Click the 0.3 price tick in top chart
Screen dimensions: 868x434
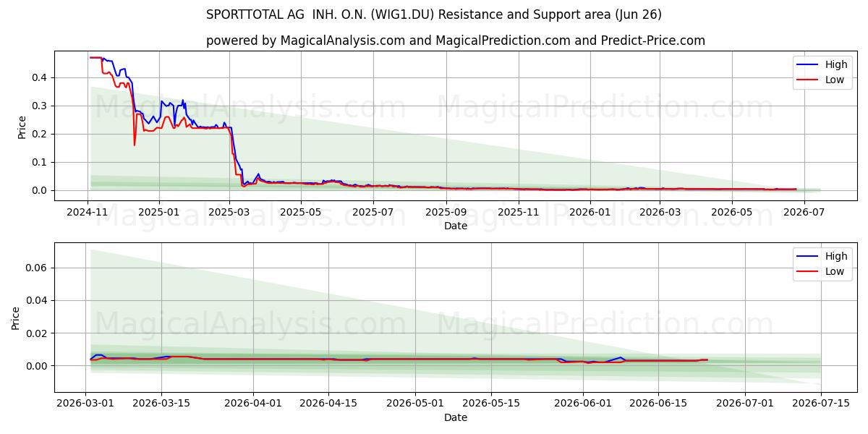point(41,106)
